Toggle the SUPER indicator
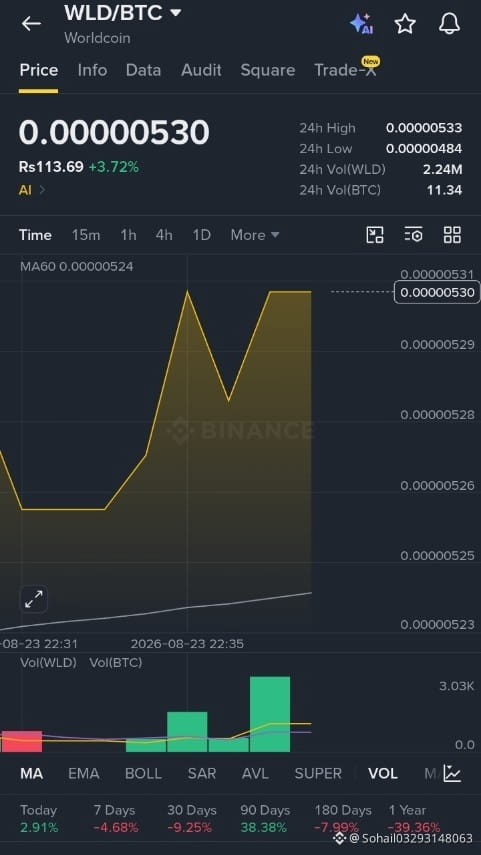Screen dimensions: 481x855 318,774
